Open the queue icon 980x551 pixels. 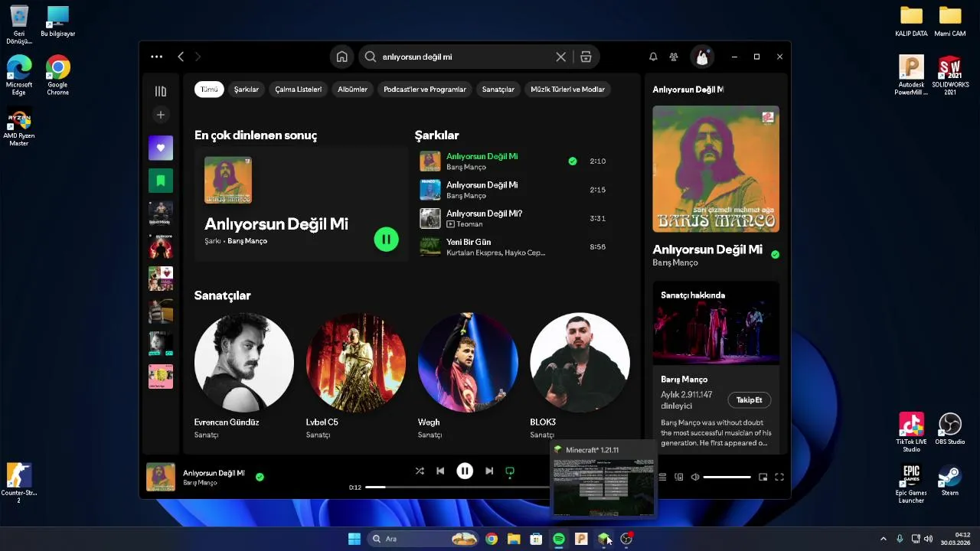click(x=662, y=477)
